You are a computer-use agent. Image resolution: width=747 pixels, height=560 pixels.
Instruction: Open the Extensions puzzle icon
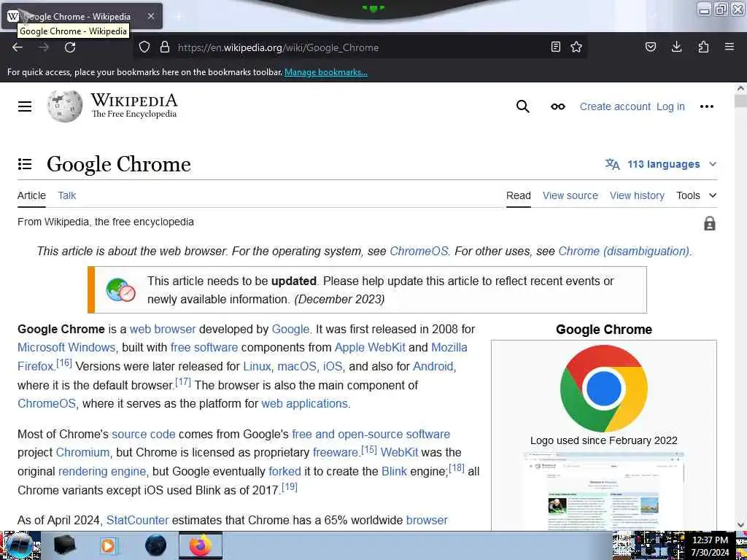point(703,47)
